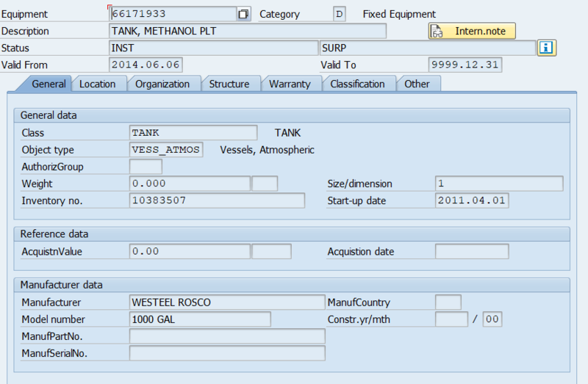Switch to the Other tab
Viewport: 588px width, 384px height.
click(417, 84)
